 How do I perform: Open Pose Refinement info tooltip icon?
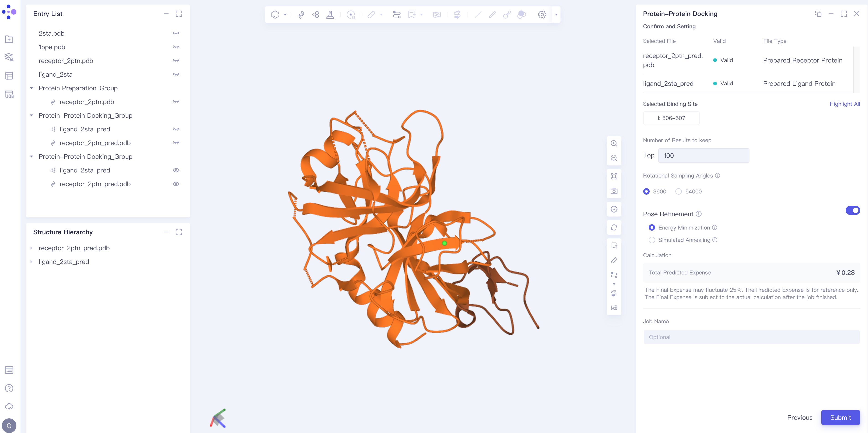698,214
